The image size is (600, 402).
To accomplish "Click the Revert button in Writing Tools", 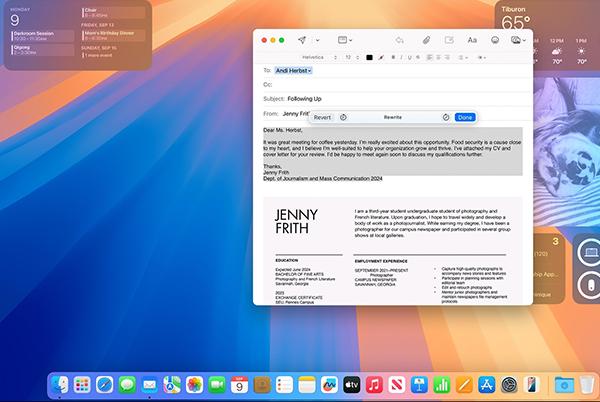I will pos(322,117).
